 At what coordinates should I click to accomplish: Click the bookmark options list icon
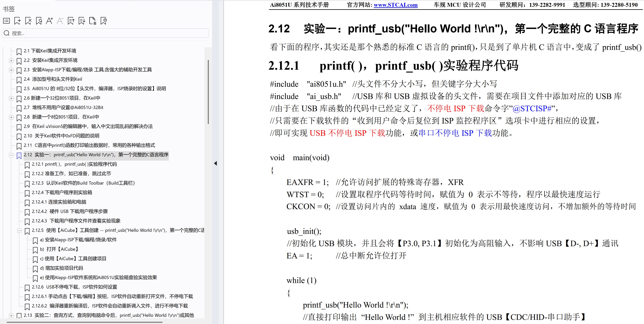[x=6, y=21]
